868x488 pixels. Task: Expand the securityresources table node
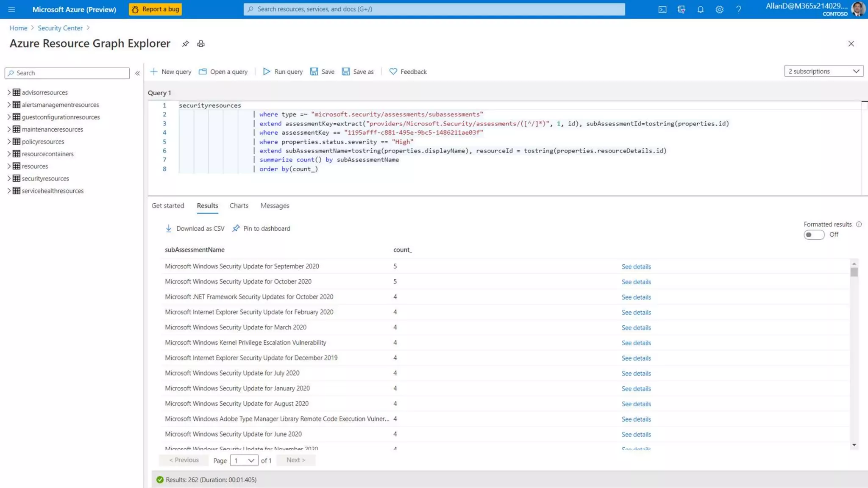coord(8,178)
